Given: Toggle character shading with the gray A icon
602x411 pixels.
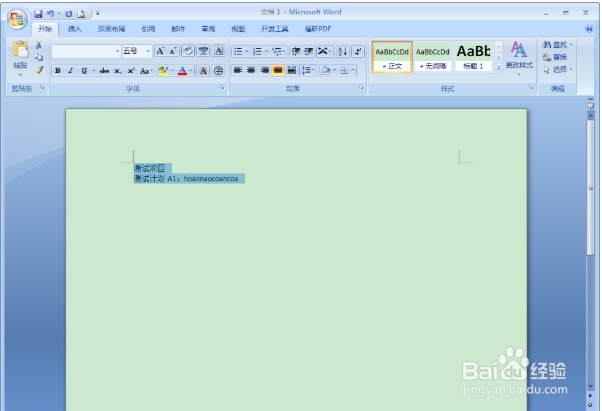Looking at the screenshot, I should point(203,71).
